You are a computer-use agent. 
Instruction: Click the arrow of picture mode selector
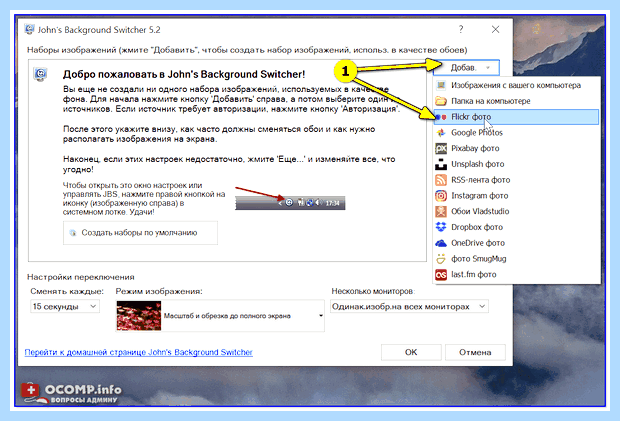click(x=321, y=315)
